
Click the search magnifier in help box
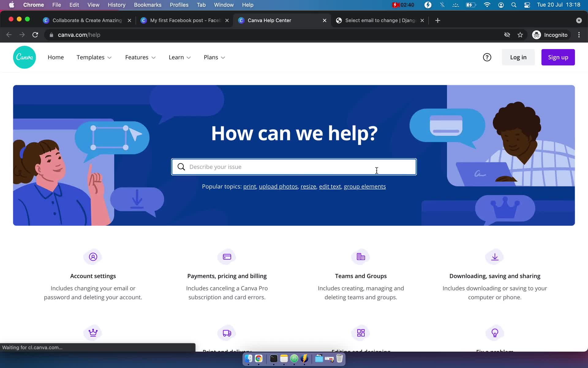181,167
